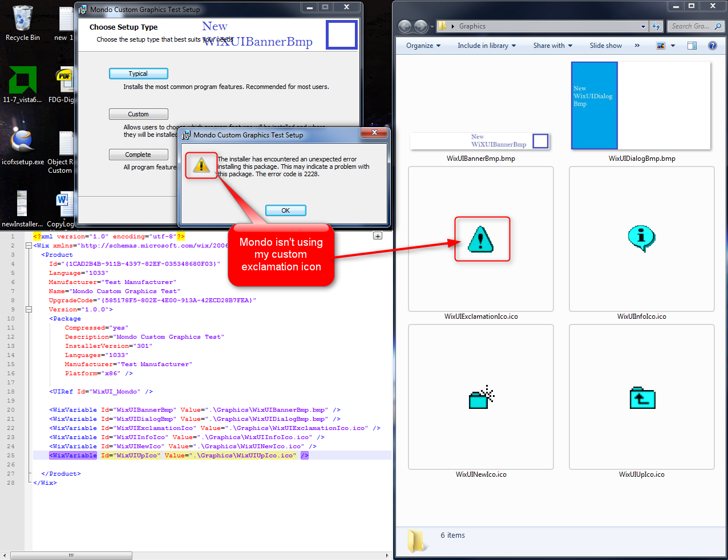The width and height of the screenshot is (728, 560).
Task: Start a Slide show of the icons
Action: click(605, 45)
